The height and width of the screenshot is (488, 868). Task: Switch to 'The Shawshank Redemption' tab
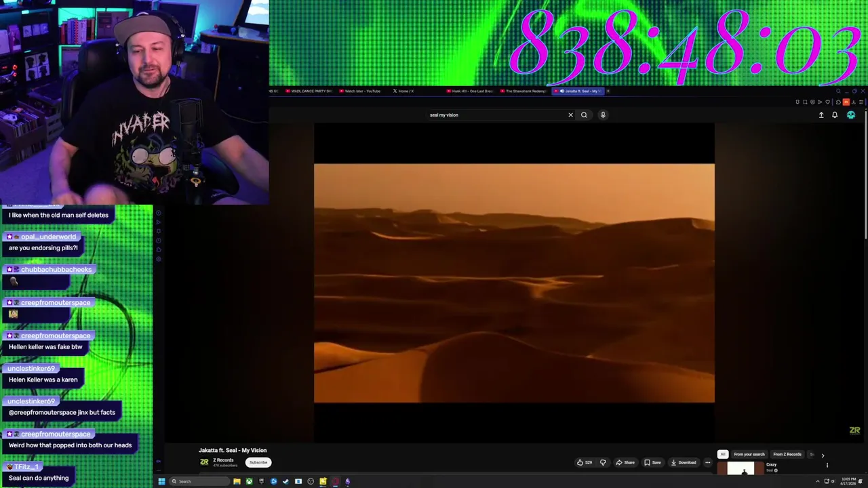coord(523,91)
